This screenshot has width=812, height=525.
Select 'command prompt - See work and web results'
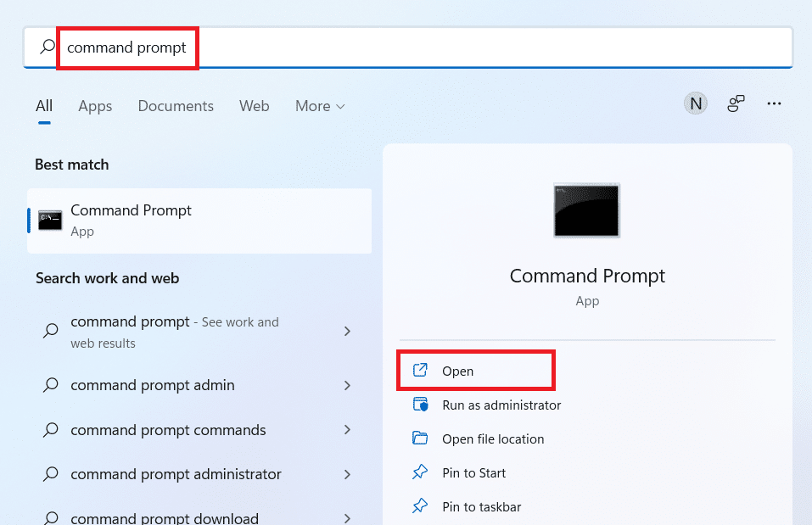(x=199, y=332)
